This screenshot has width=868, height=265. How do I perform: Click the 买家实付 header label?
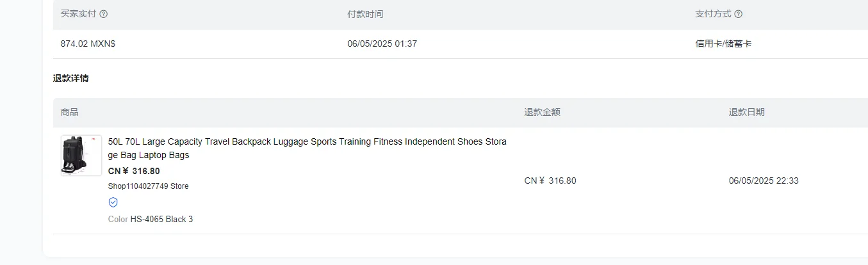[78, 14]
